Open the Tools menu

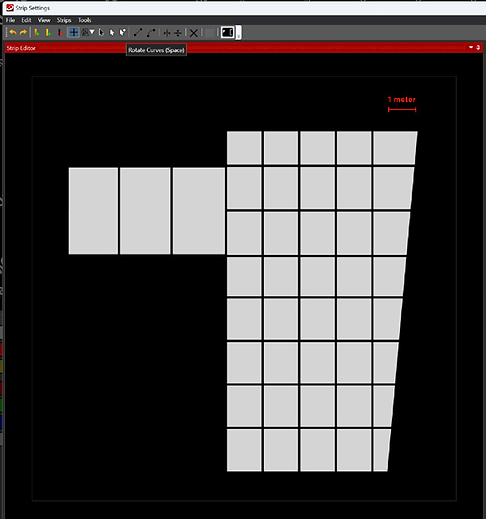[x=84, y=20]
